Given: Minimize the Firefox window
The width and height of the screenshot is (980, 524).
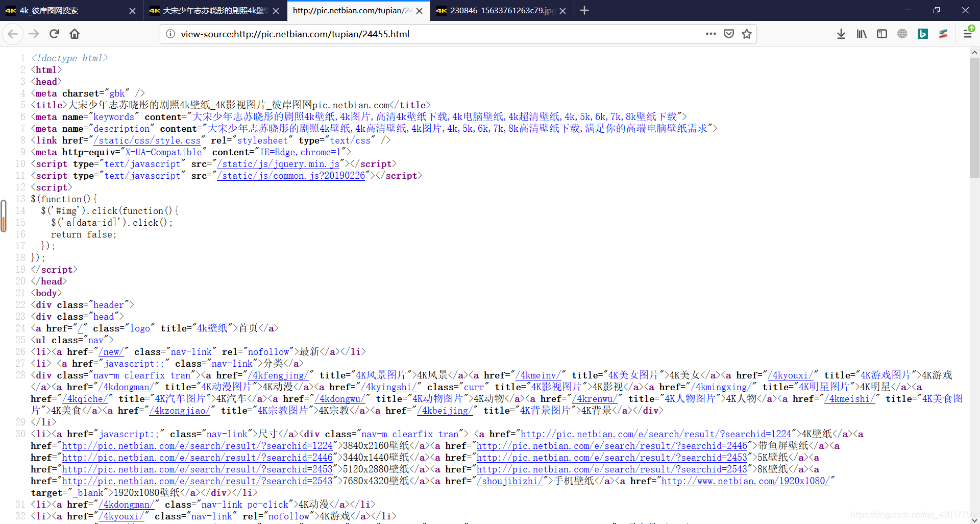Looking at the screenshot, I should click(x=907, y=10).
